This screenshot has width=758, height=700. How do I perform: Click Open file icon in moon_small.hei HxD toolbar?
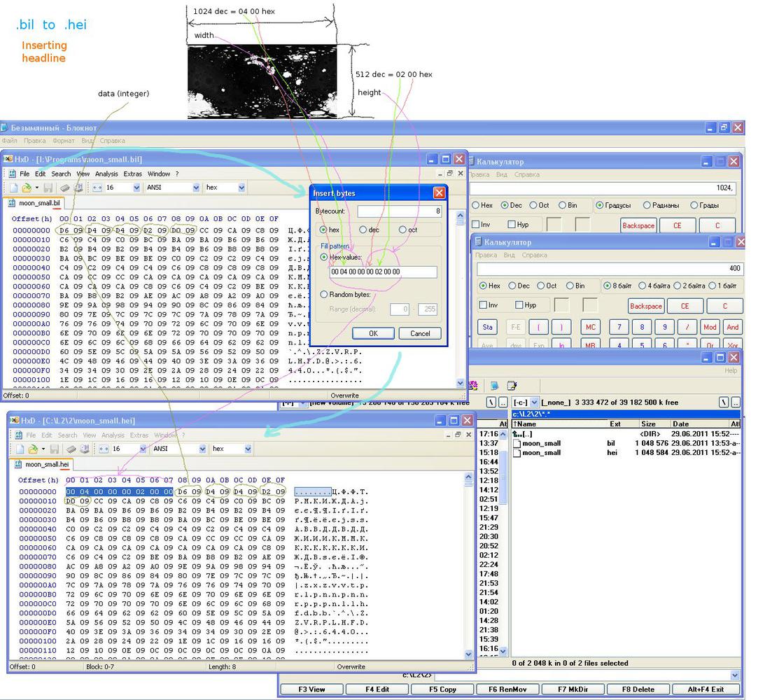33,449
